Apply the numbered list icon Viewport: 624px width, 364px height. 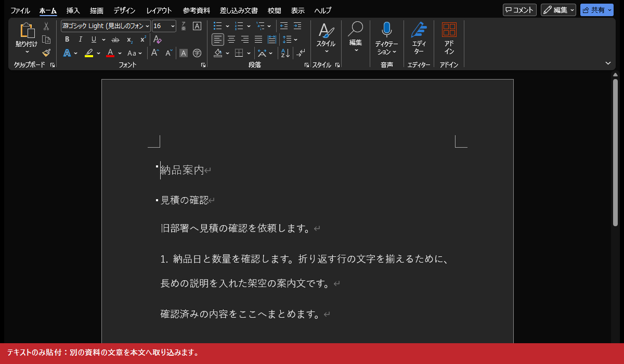239,26
